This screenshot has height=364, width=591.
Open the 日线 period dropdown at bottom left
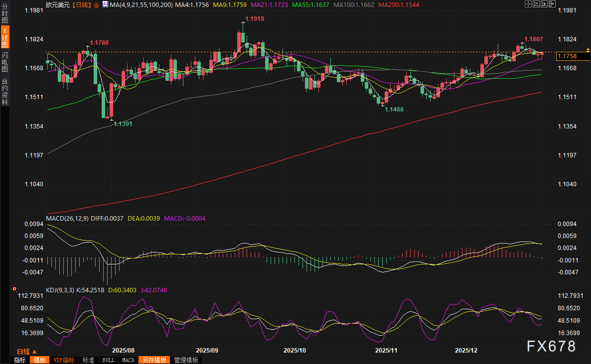[27, 352]
